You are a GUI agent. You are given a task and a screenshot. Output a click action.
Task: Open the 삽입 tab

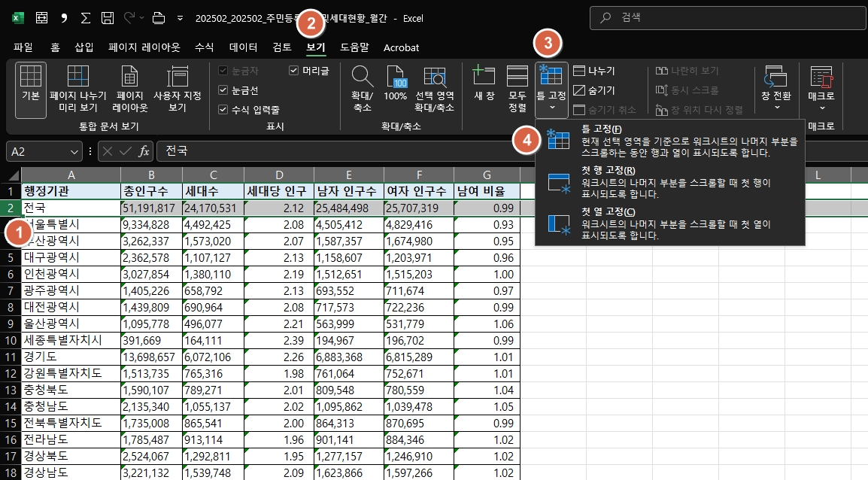point(84,47)
